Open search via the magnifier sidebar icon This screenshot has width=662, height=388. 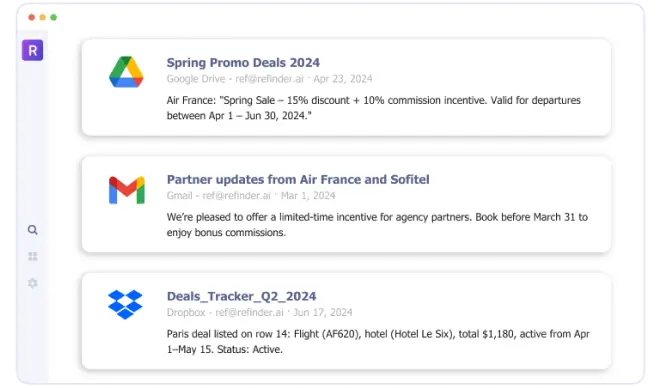tap(33, 230)
